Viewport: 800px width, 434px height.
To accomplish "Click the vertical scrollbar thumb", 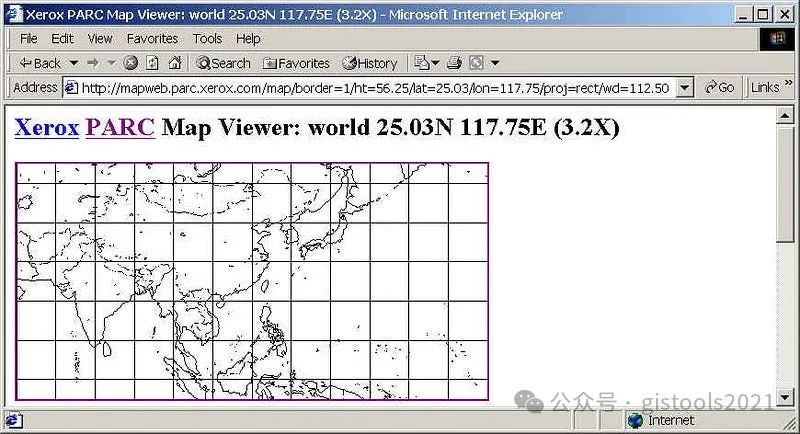I will tap(785, 184).
